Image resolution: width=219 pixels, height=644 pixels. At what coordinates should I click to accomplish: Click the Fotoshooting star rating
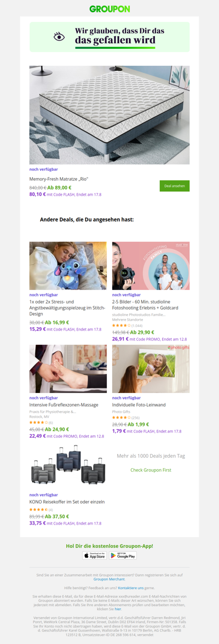pyautogui.click(x=122, y=325)
